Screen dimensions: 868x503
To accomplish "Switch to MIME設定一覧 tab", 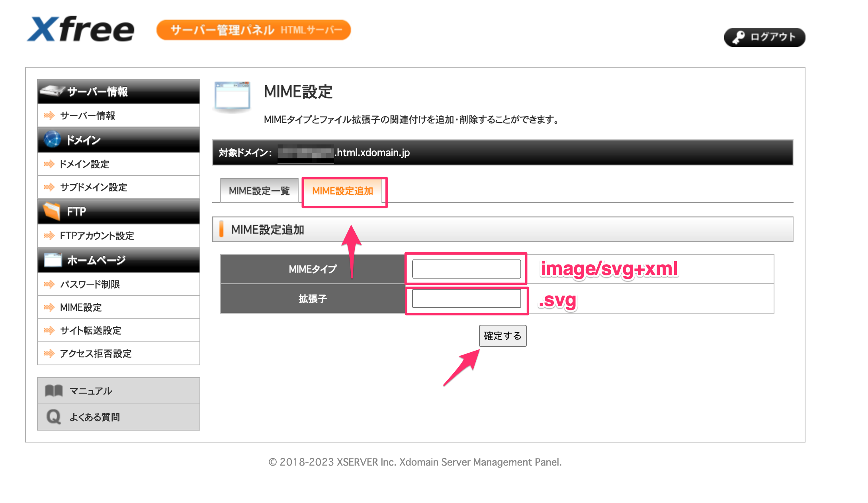I will pyautogui.click(x=259, y=191).
